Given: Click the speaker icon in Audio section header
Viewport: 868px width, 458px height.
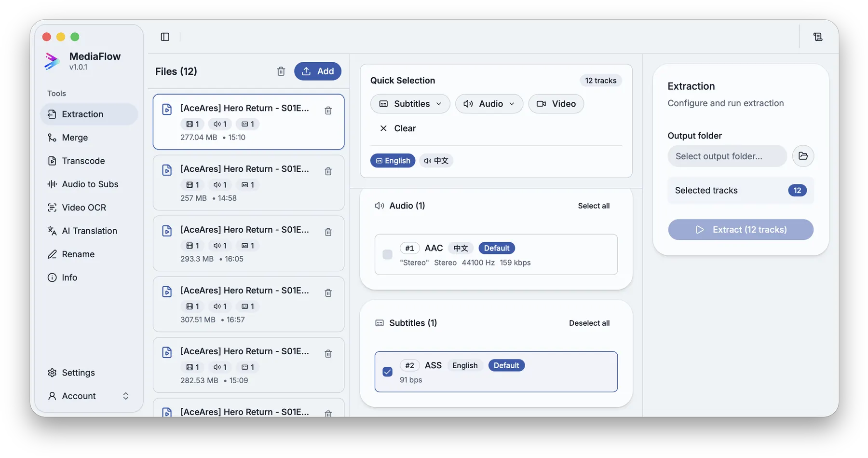Looking at the screenshot, I should pyautogui.click(x=380, y=206).
